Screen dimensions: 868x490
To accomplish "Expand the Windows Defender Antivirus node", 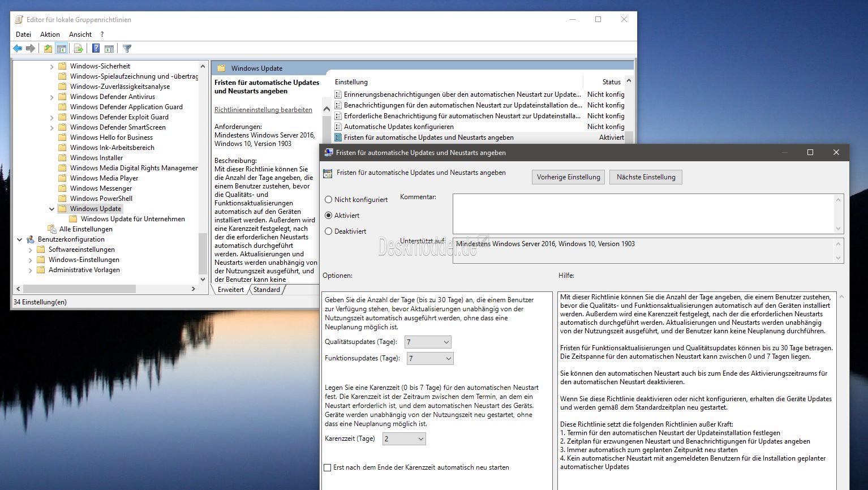I will [x=51, y=97].
